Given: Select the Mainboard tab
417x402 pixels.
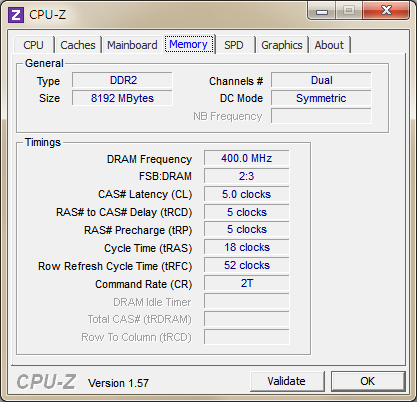Looking at the screenshot, I should click(x=132, y=45).
